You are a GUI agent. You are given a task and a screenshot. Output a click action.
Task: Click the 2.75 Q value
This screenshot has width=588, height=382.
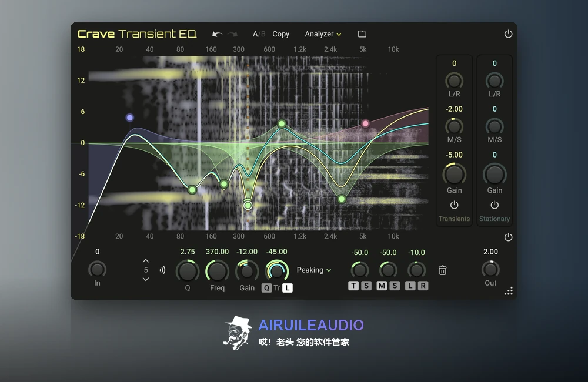point(188,252)
